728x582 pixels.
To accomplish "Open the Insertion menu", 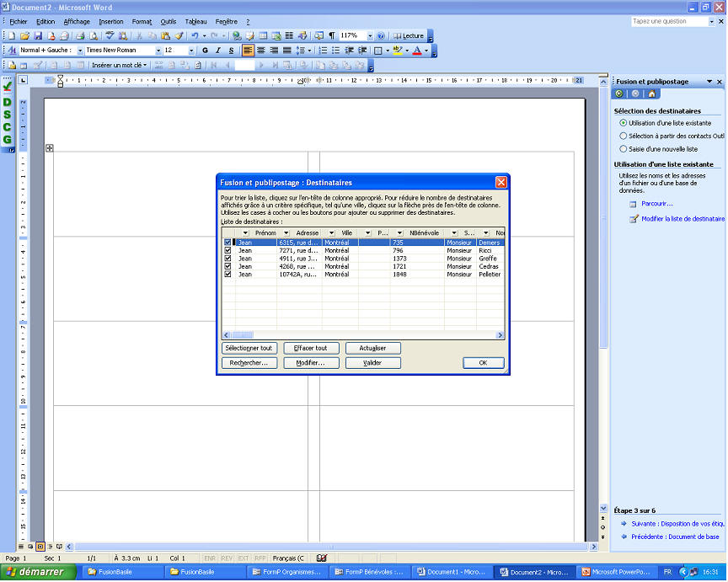I will [x=111, y=22].
